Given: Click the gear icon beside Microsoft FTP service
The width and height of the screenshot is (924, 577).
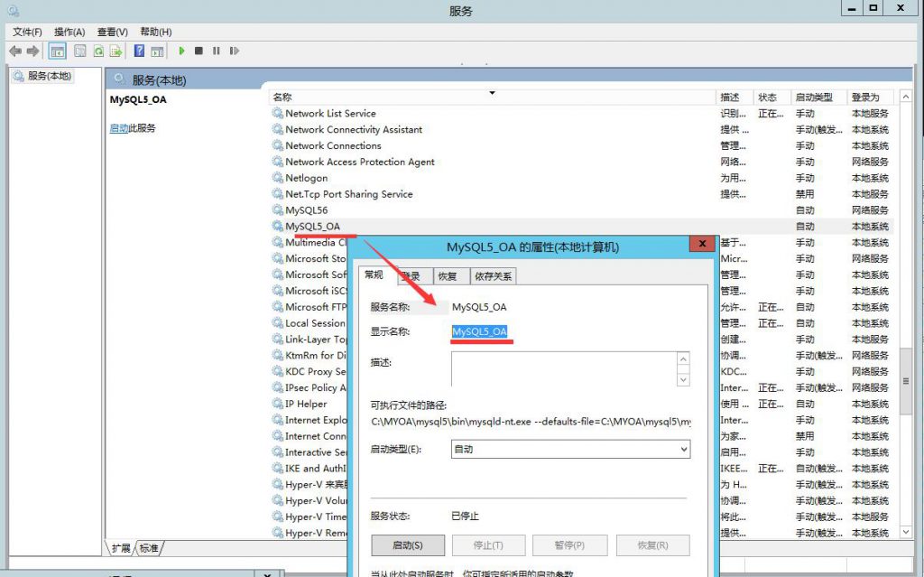Looking at the screenshot, I should coord(278,307).
